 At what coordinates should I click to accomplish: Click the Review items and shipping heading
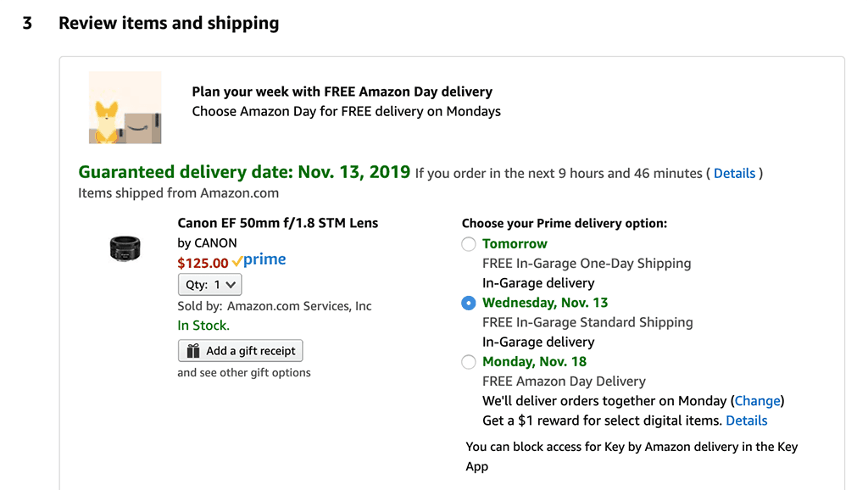pos(169,23)
